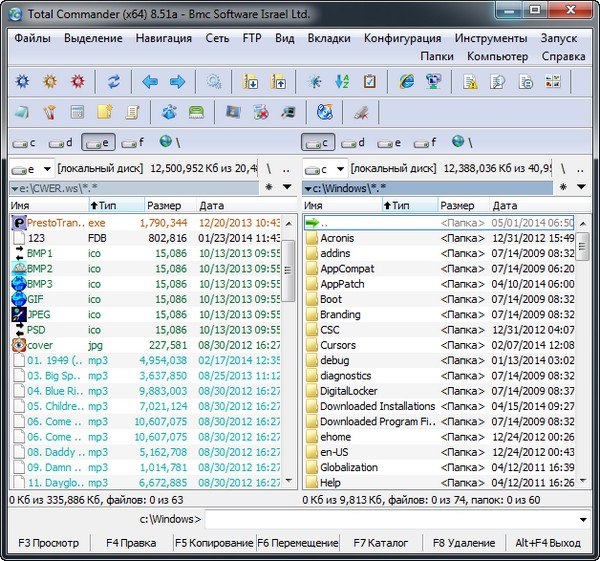Click the blue Back arrow icon
The height and width of the screenshot is (561, 600).
[x=151, y=82]
